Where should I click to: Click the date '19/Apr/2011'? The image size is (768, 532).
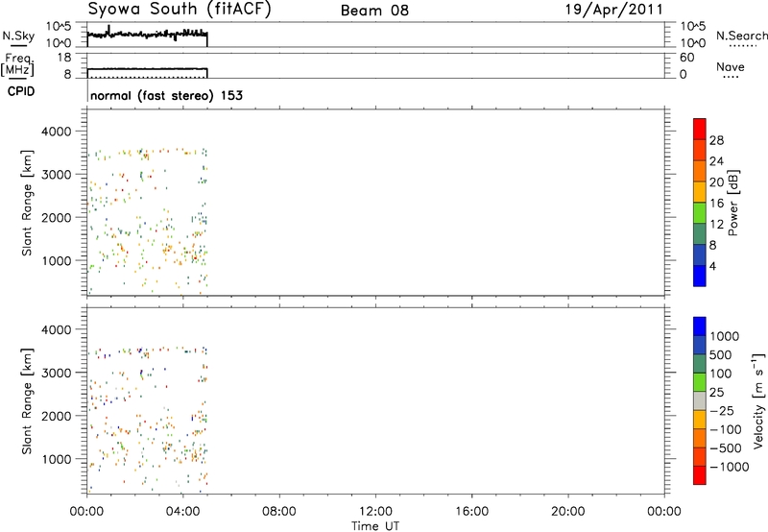click(x=614, y=10)
